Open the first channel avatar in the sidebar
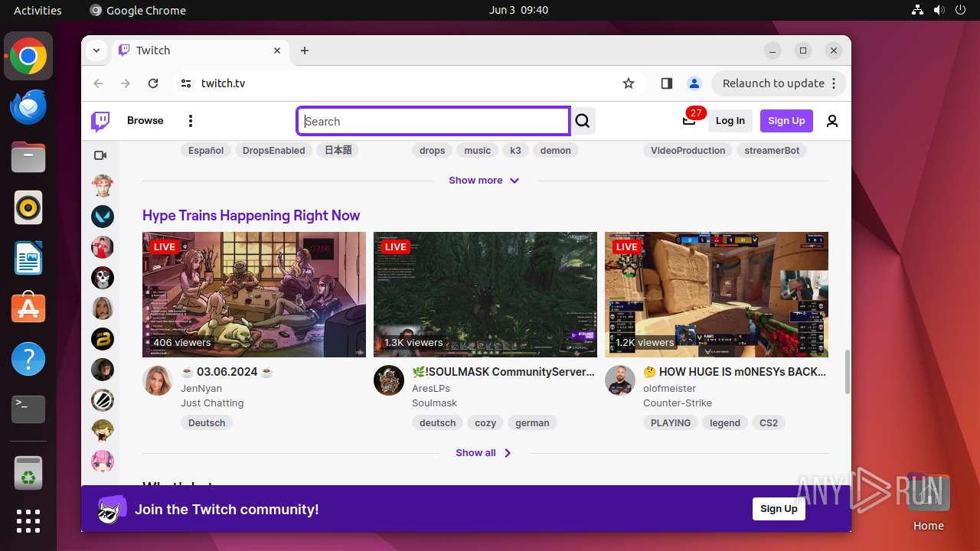Image resolution: width=980 pixels, height=551 pixels. click(103, 186)
